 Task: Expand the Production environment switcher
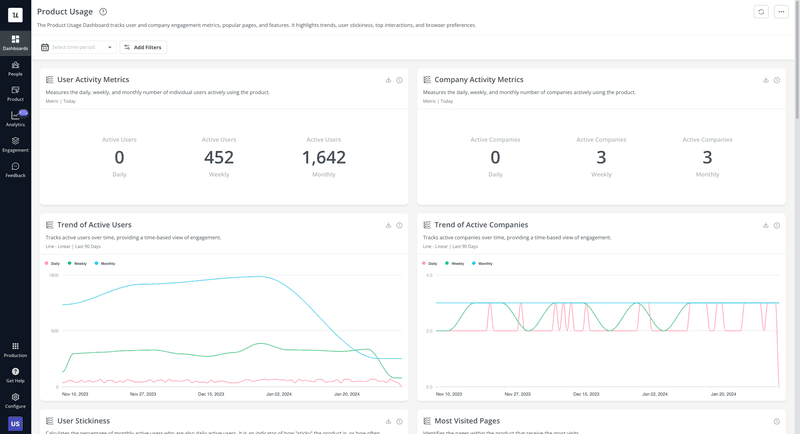(15, 349)
